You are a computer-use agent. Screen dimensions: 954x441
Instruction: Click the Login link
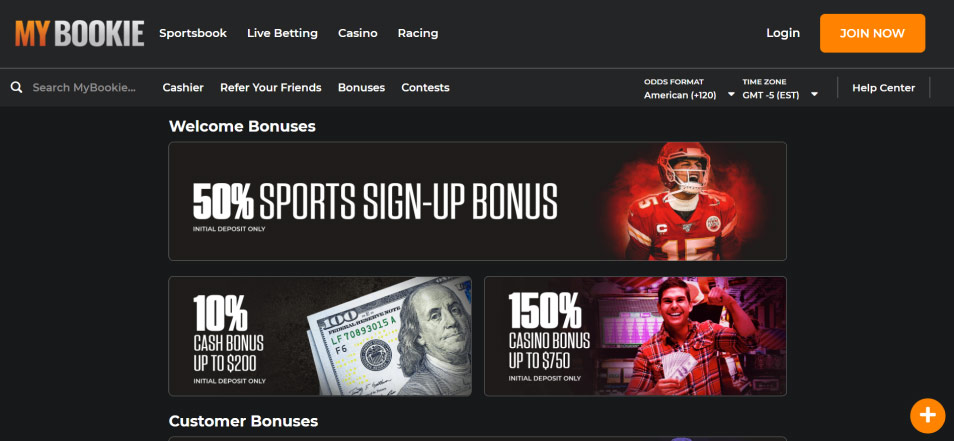[782, 33]
